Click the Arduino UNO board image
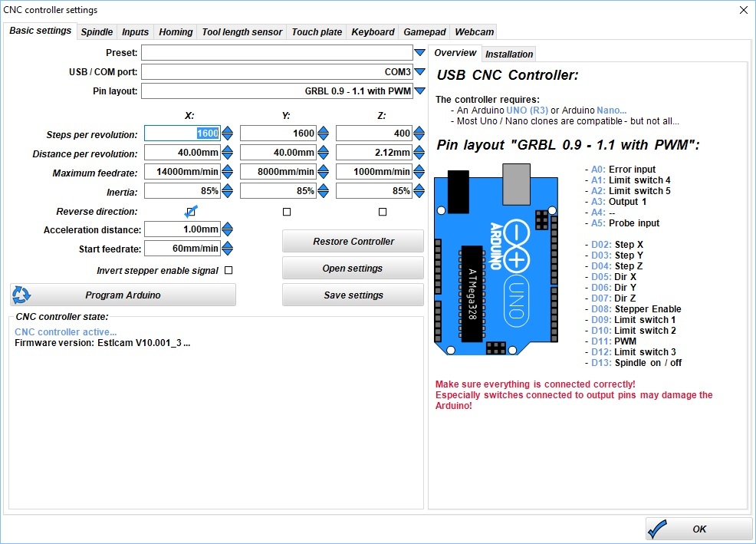 click(496, 259)
